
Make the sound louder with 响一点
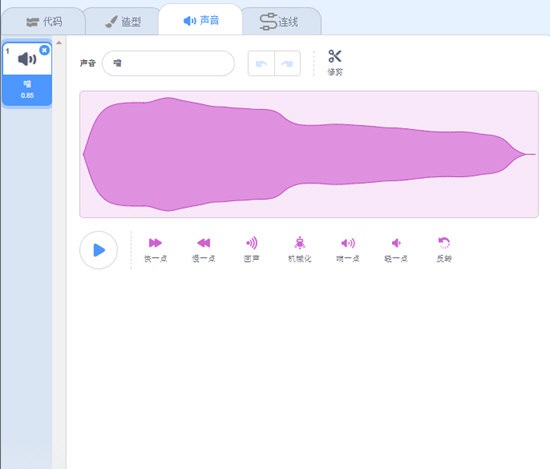pyautogui.click(x=348, y=249)
